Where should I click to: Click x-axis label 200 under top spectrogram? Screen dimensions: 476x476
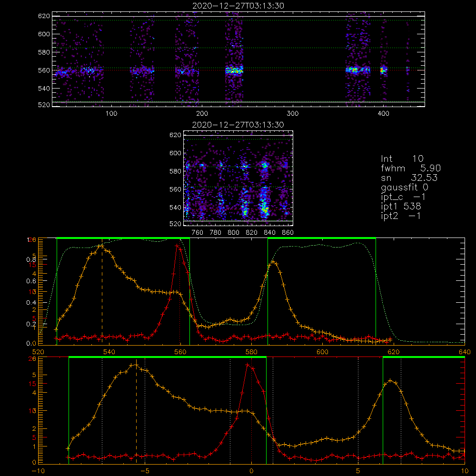click(202, 114)
